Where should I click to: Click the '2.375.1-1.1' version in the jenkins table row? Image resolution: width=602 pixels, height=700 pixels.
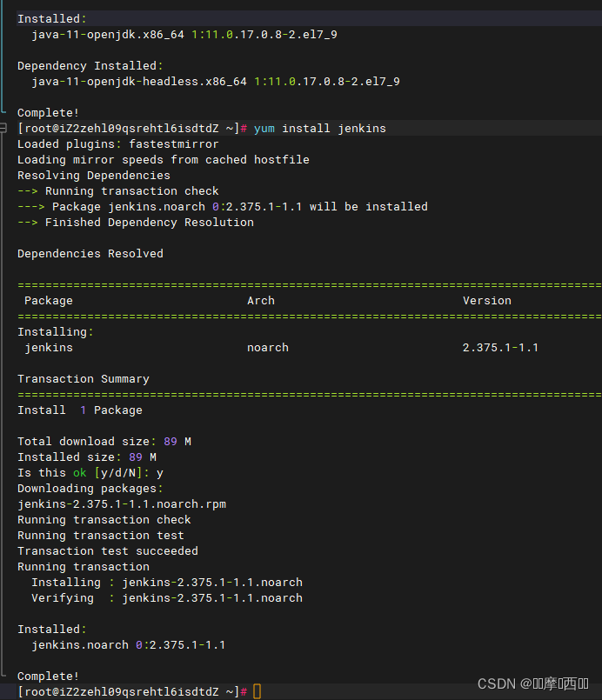click(501, 348)
